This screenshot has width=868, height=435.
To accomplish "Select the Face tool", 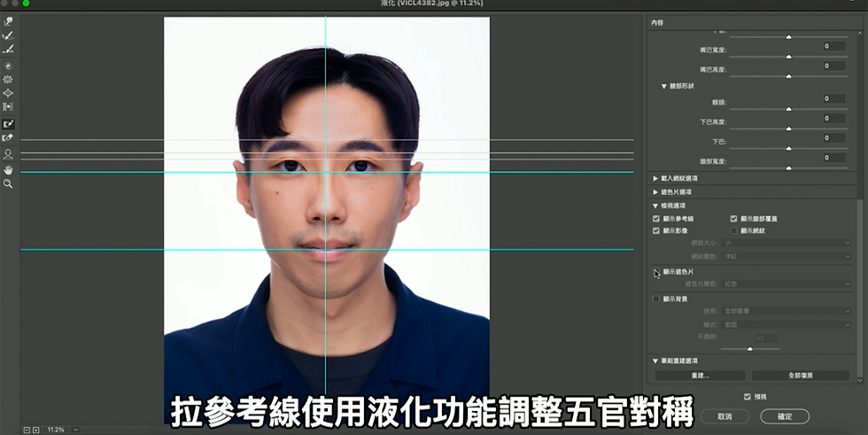I will pyautogui.click(x=8, y=154).
